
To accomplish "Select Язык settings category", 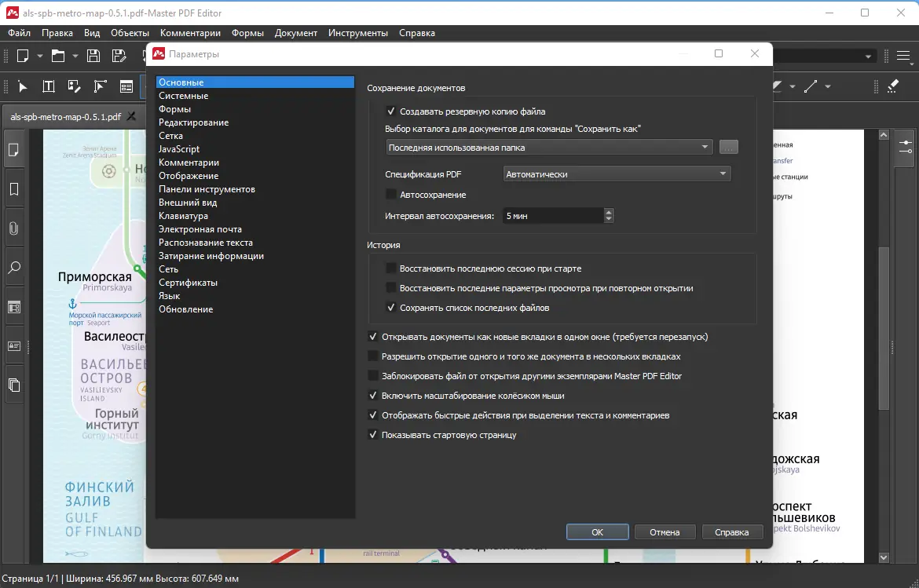I will (255, 296).
